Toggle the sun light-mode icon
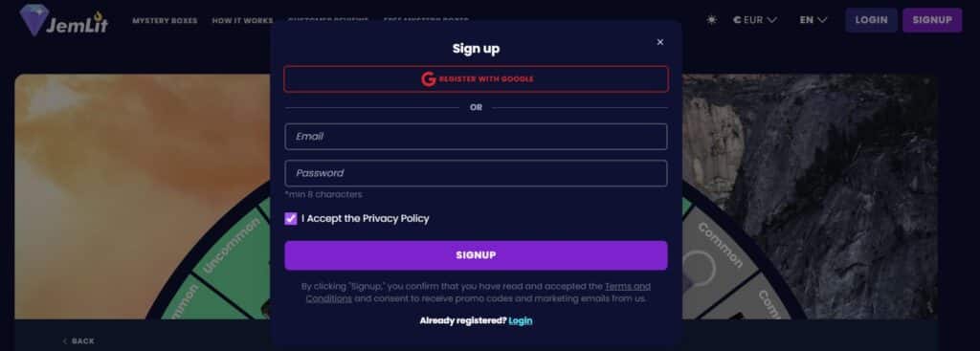 711,20
